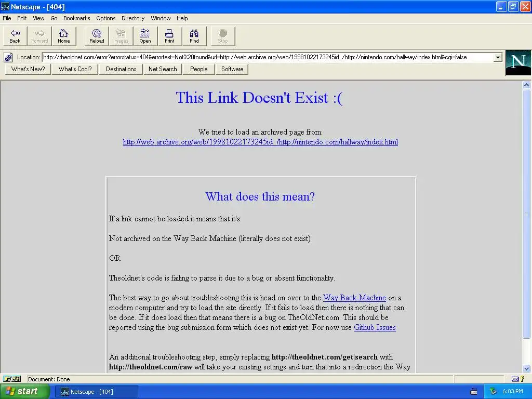Expand the Location URL dropdown

point(498,57)
